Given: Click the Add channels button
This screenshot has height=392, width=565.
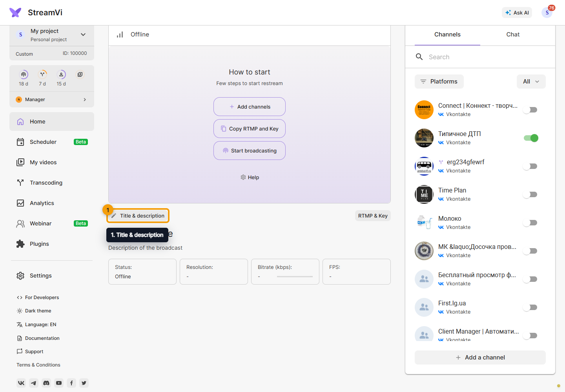Looking at the screenshot, I should point(250,107).
